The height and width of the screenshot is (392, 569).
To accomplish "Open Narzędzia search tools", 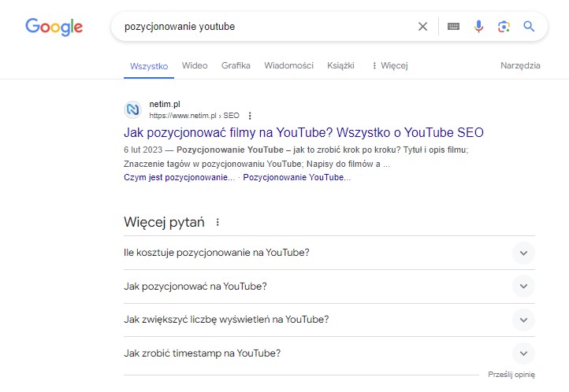I will [520, 65].
